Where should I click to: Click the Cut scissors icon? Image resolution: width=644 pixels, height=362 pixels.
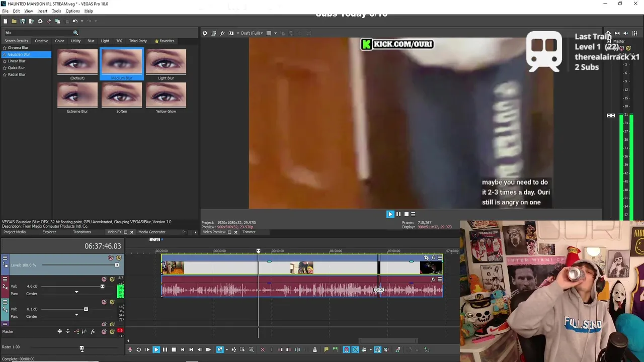pyautogui.click(x=49, y=21)
